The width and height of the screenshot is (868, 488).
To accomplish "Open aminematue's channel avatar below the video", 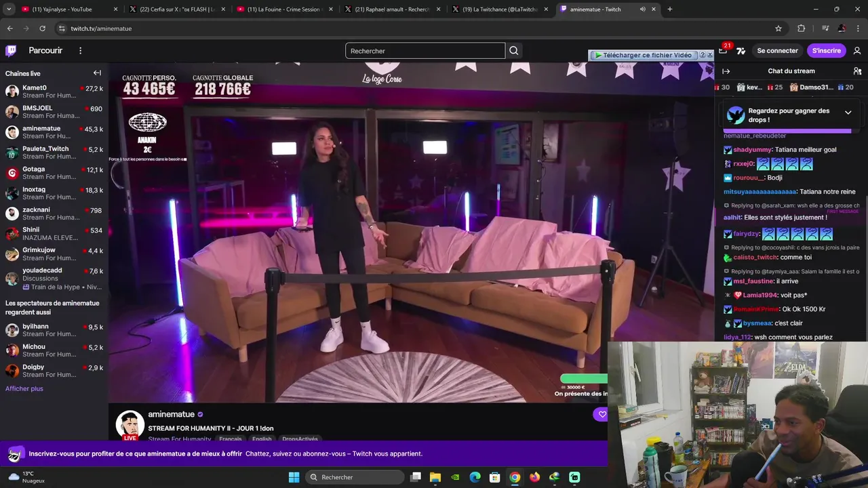I will pyautogui.click(x=130, y=425).
